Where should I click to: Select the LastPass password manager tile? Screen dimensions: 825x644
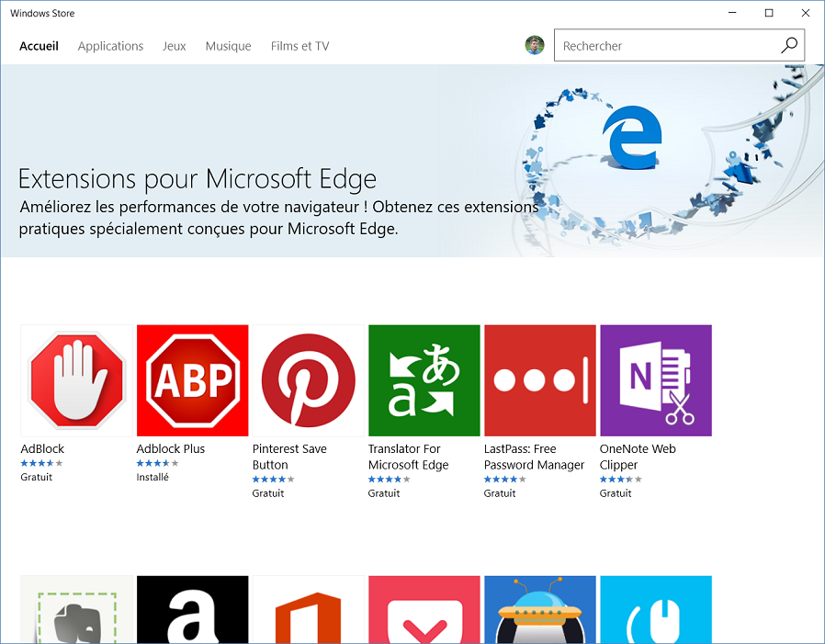point(539,379)
